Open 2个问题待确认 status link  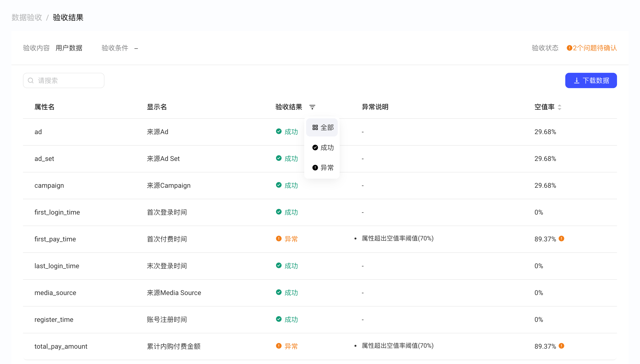pos(595,48)
